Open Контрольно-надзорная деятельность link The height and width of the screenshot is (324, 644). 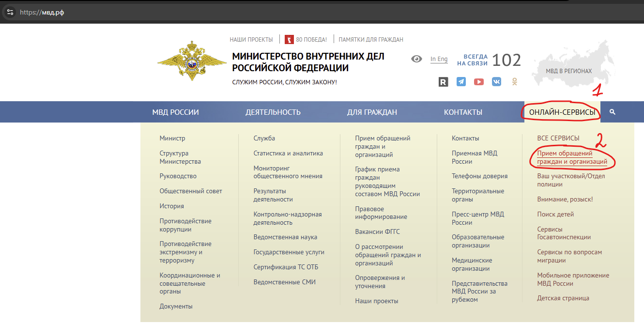coord(288,218)
